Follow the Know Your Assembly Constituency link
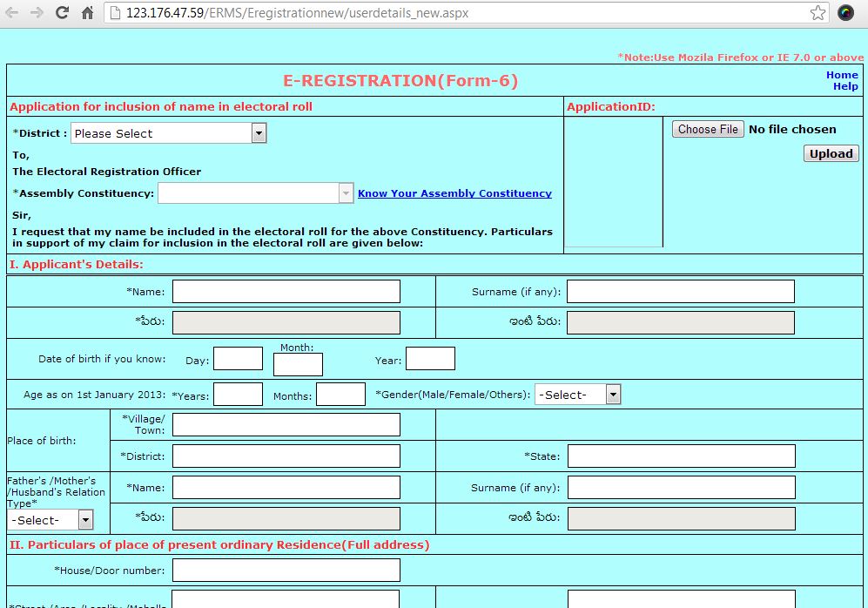Screen dimensions: 868x608 [x=454, y=193]
